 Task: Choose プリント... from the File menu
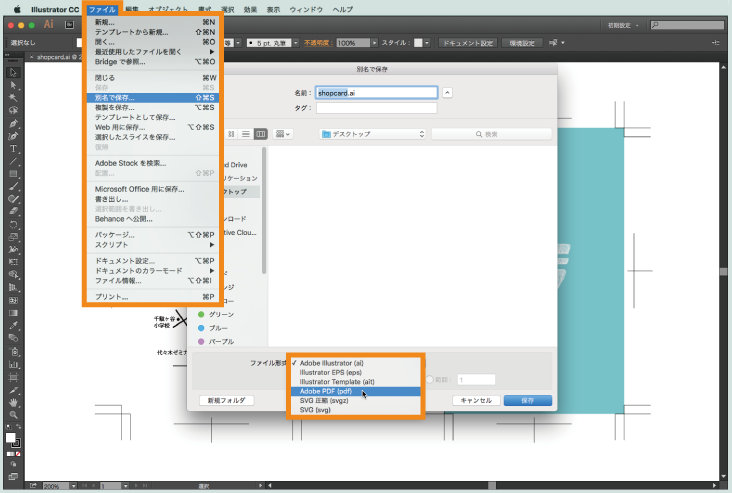[x=153, y=296]
